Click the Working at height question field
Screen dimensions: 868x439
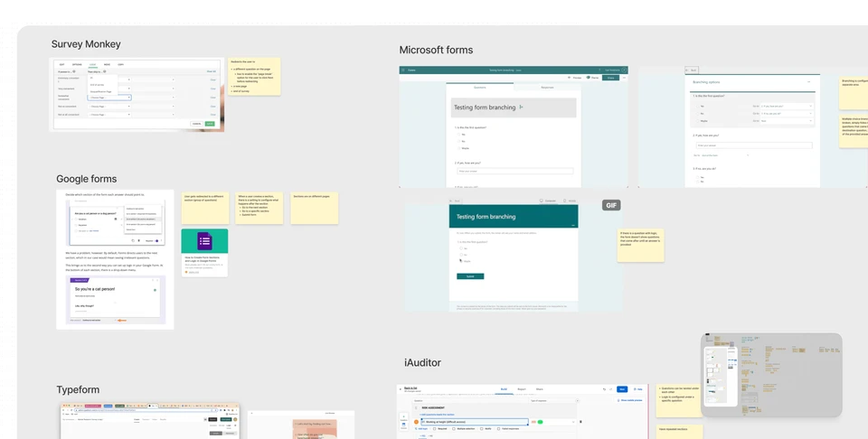pyautogui.click(x=475, y=422)
